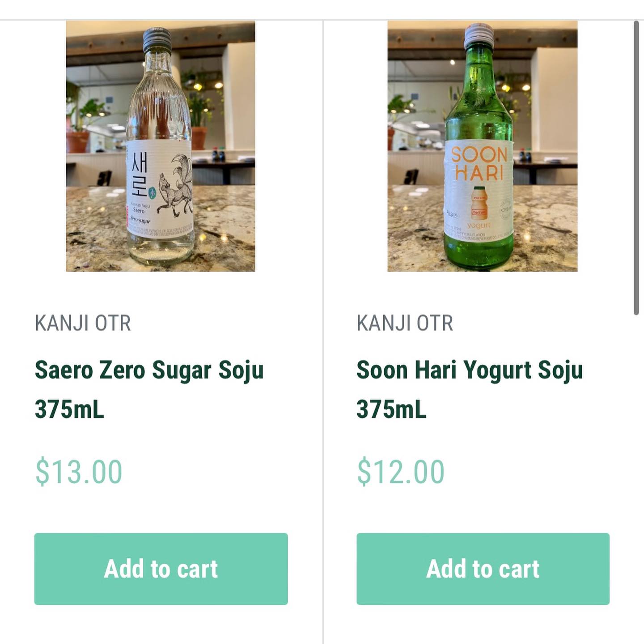Click the Zero sugar text on the Saero label
Viewport: 644px width, 644px height.
[x=140, y=220]
